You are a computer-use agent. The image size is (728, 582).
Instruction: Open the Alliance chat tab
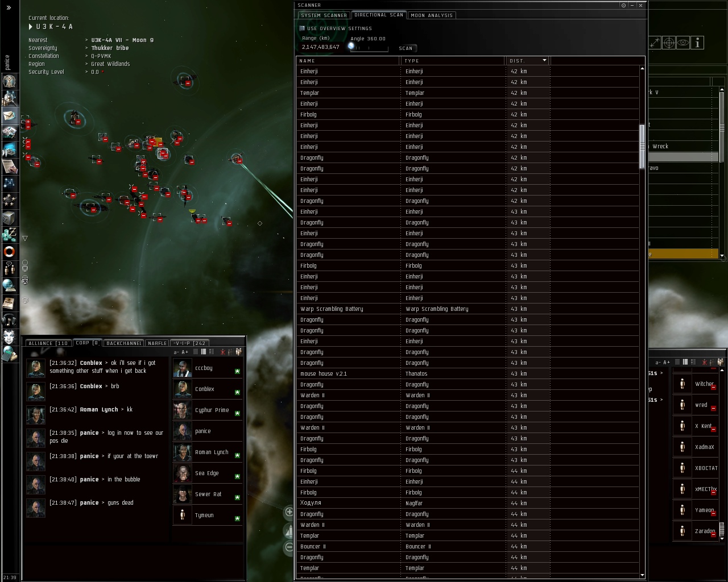tap(48, 343)
